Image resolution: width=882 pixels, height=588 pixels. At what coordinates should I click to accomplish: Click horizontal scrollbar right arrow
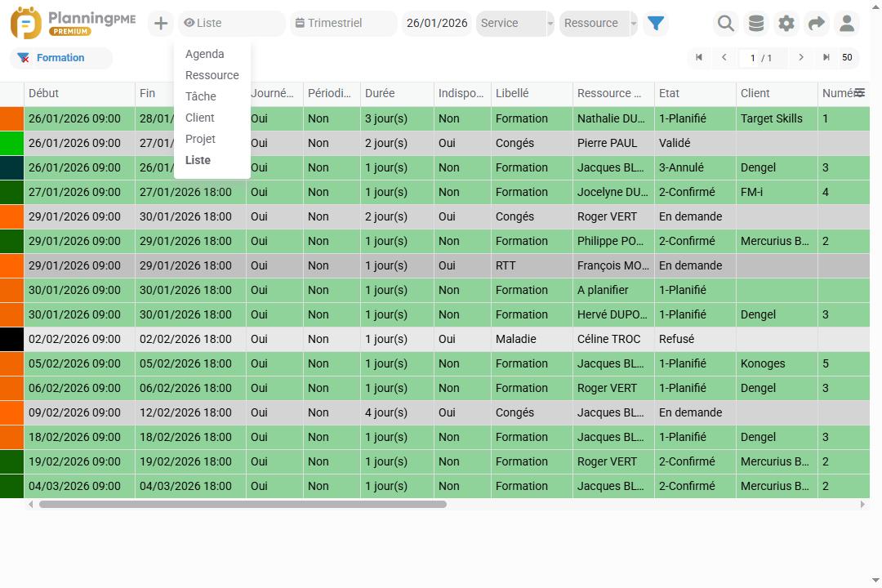(x=862, y=505)
